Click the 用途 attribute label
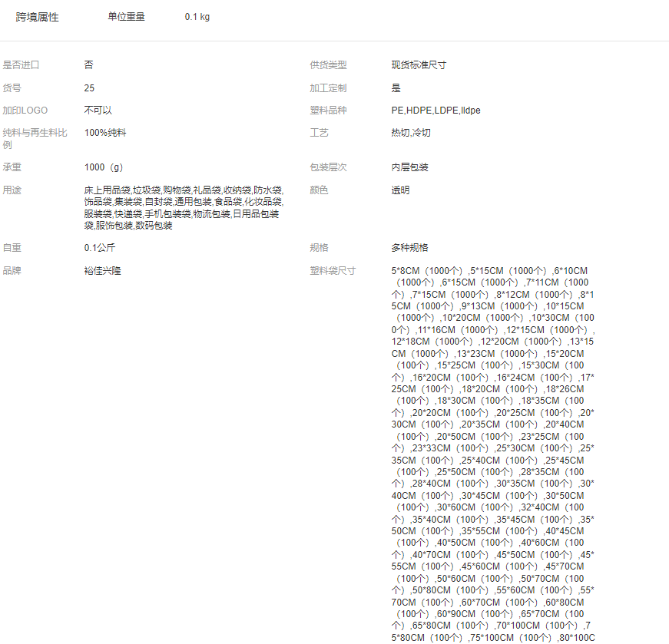 click(12, 190)
